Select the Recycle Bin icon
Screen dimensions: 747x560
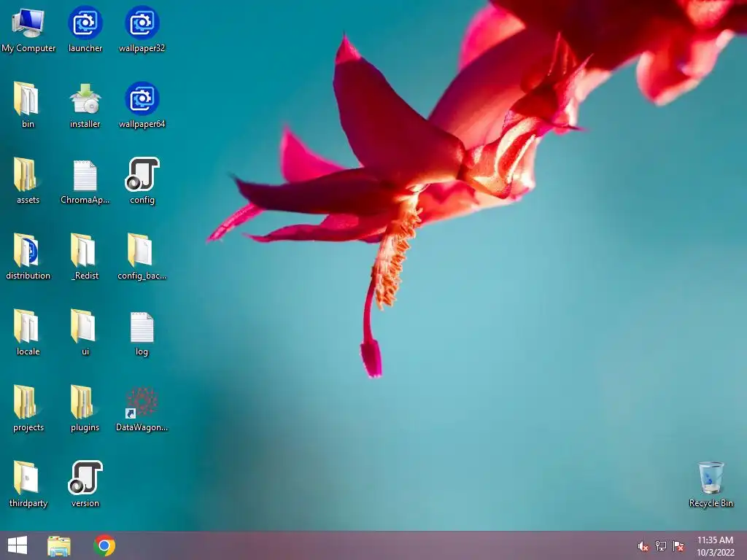[711, 484]
